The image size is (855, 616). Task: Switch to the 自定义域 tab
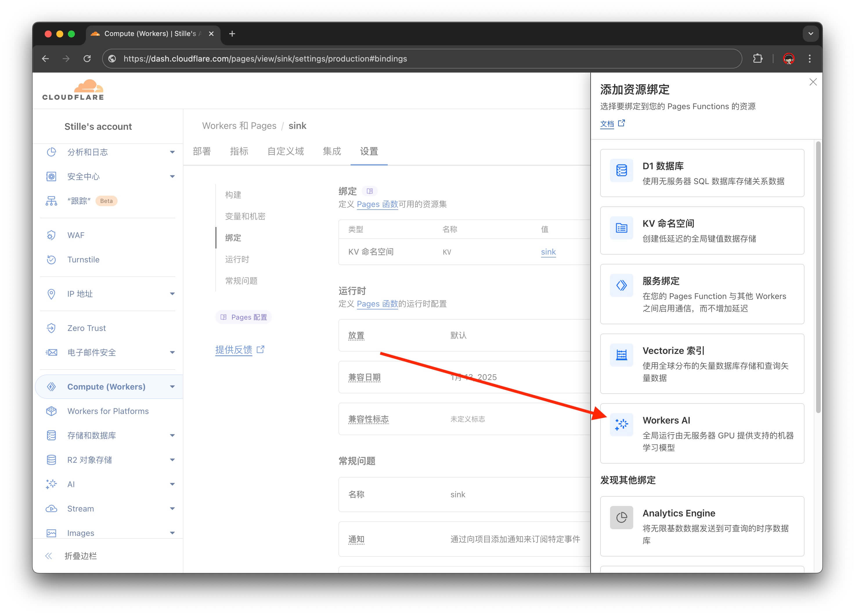(x=285, y=152)
